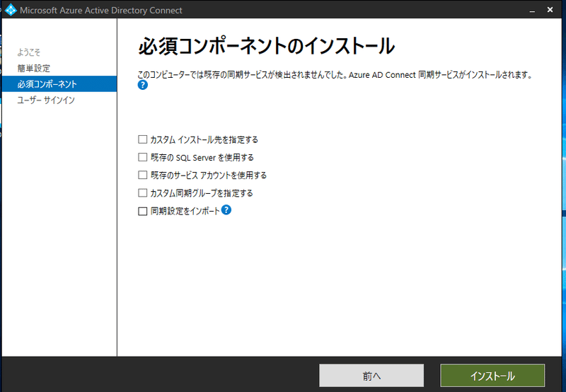Screen dimensions: 566x392
Task: Go to ようこそ step in sidebar
Action: (x=29, y=52)
